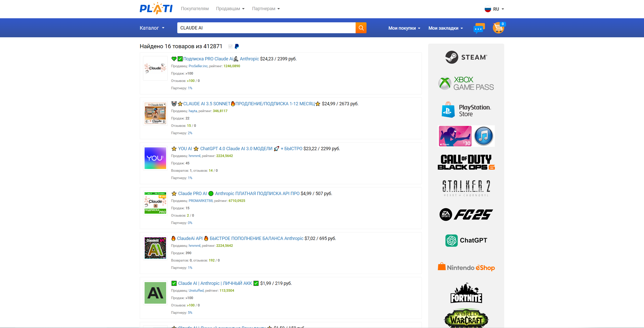Expand the RU language dropdown
Viewport: 644px width, 328px height.
(x=498, y=9)
